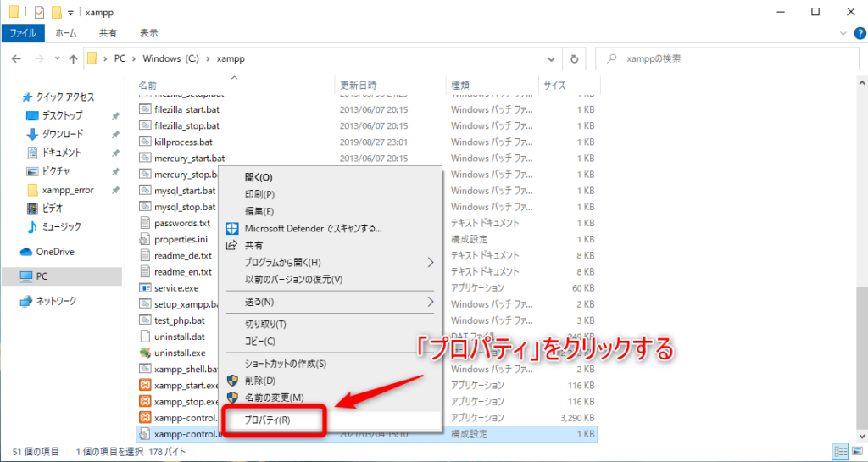The width and height of the screenshot is (868, 462).
Task: Select uninstall.exe application icon
Action: tap(145, 353)
